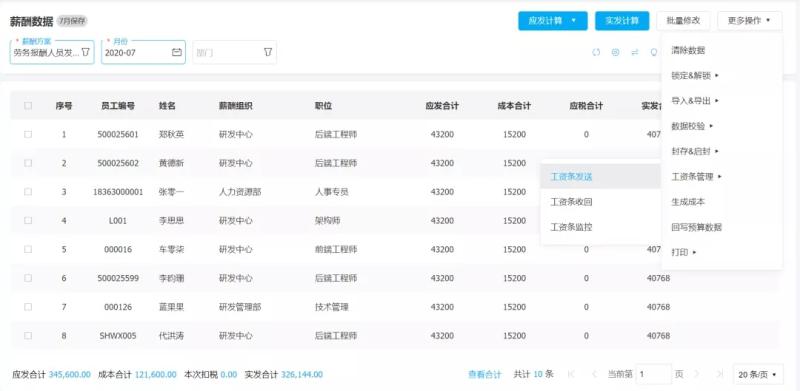Check the row for 黄德新

pyautogui.click(x=28, y=163)
